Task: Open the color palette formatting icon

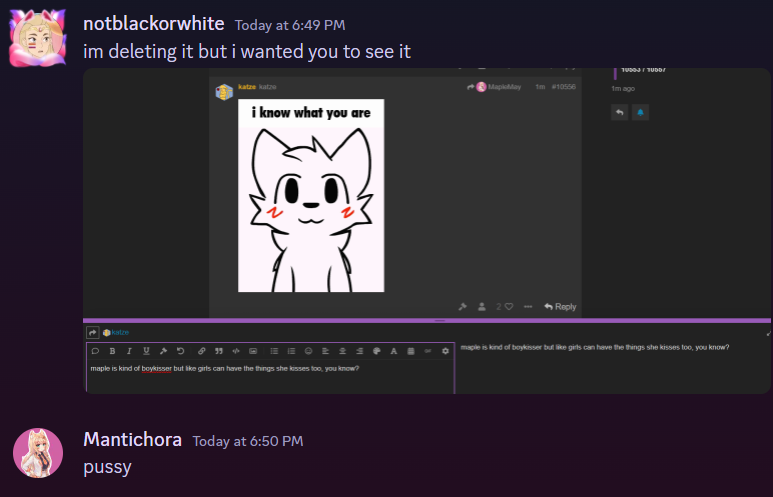Action: 377,351
